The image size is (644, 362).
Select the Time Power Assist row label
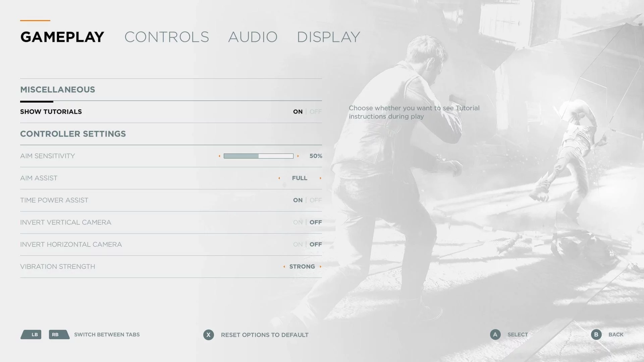pyautogui.click(x=54, y=200)
